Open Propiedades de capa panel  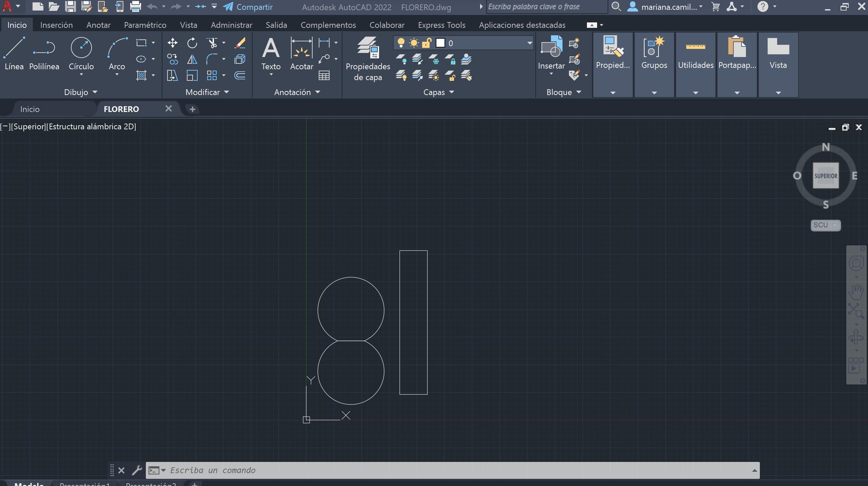click(368, 58)
